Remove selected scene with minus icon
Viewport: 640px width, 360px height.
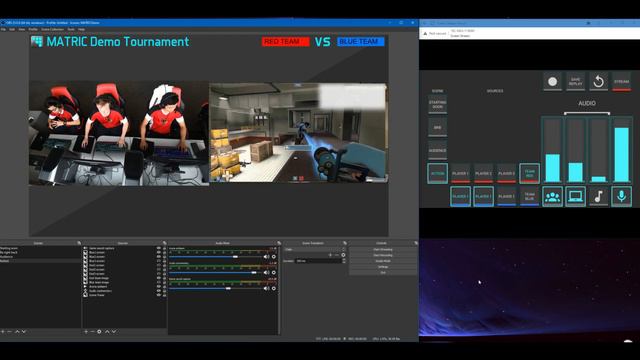[x=10, y=331]
